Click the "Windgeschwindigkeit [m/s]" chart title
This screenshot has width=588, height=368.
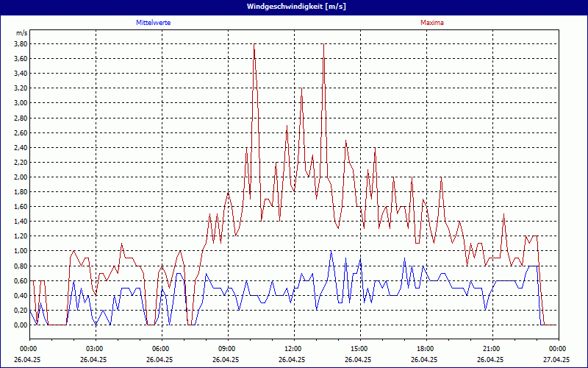pyautogui.click(x=294, y=7)
